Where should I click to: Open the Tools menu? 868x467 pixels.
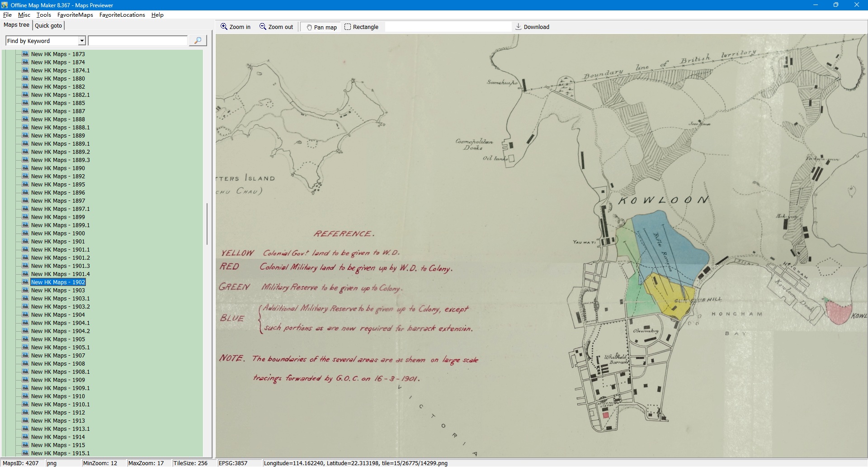[43, 15]
